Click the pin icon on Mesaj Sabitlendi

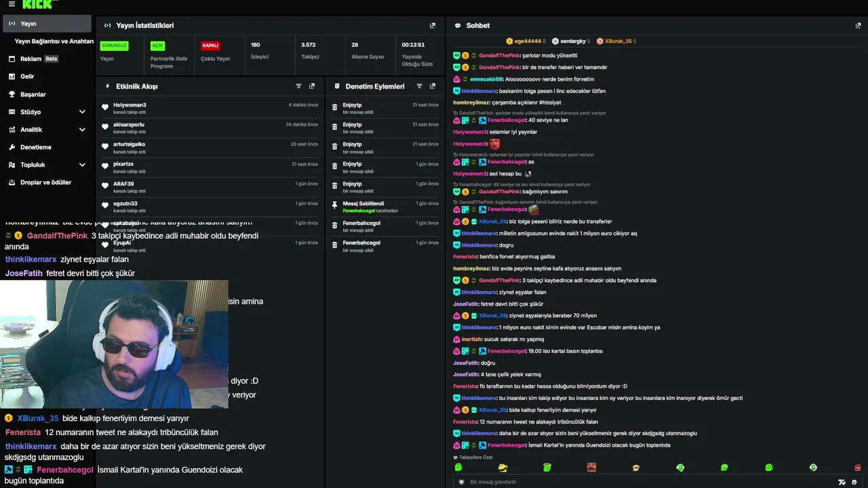pos(334,205)
